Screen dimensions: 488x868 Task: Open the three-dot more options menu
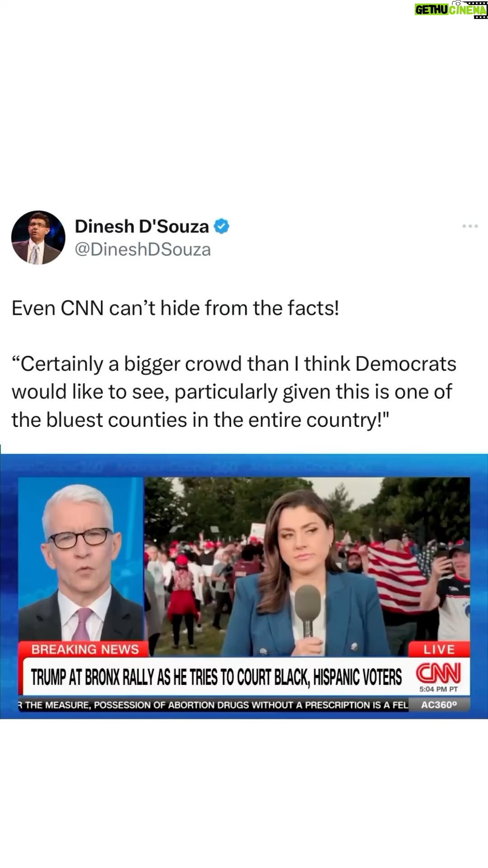470,226
